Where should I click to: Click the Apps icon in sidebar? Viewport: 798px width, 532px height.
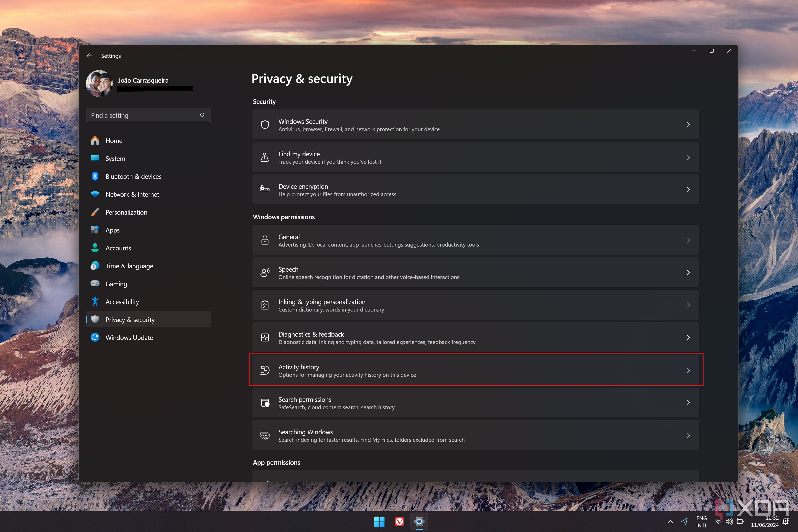(95, 230)
